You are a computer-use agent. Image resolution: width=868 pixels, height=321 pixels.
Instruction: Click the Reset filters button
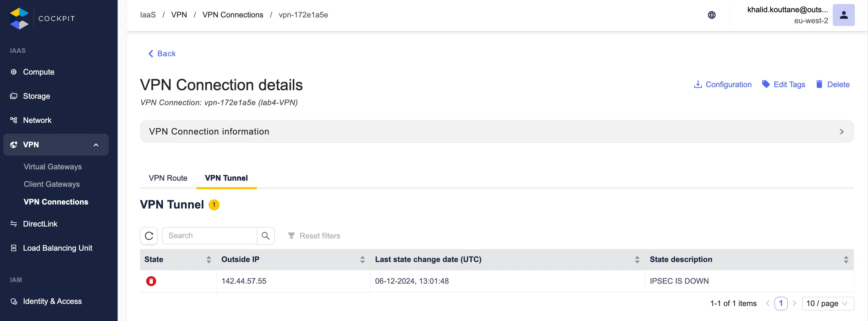[x=314, y=236]
